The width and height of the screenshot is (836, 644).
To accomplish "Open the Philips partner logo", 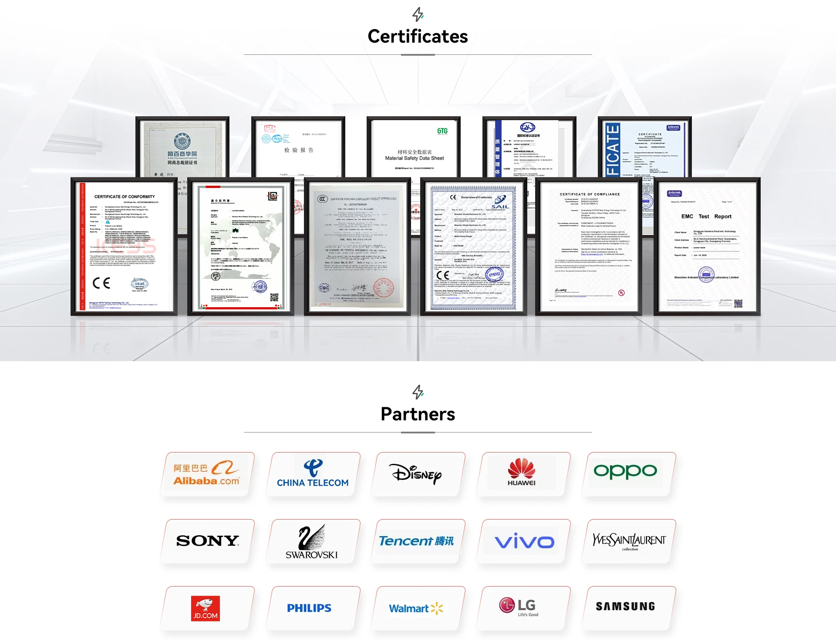I will (x=309, y=608).
